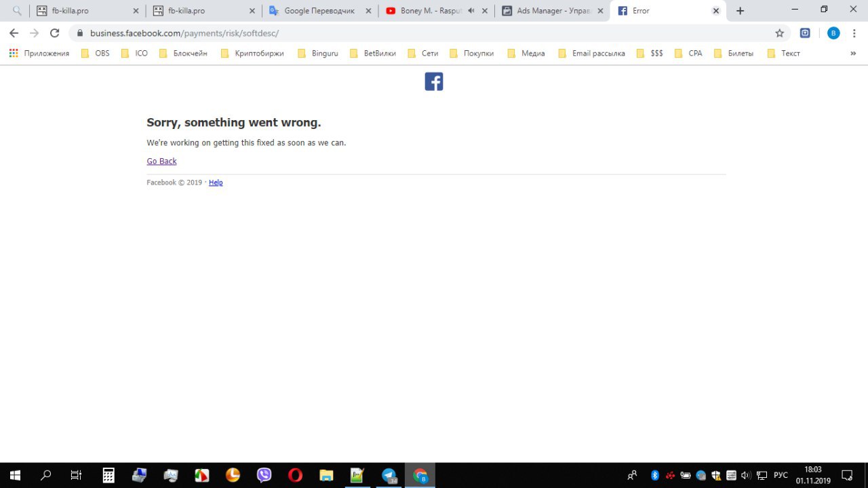Open the Медиа bookmark folder

526,53
